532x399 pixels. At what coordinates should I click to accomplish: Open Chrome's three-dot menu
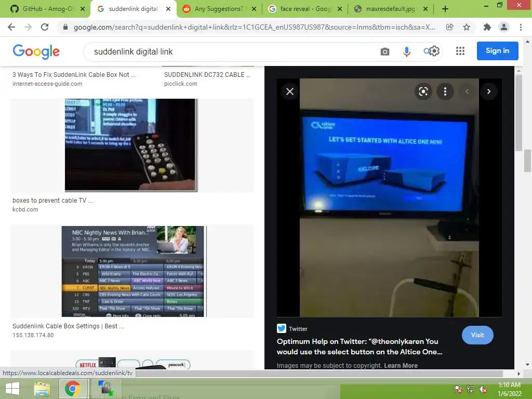click(x=521, y=27)
